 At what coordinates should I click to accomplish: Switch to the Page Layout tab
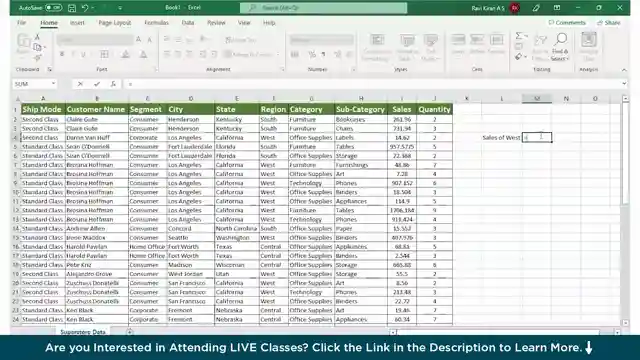[115, 23]
